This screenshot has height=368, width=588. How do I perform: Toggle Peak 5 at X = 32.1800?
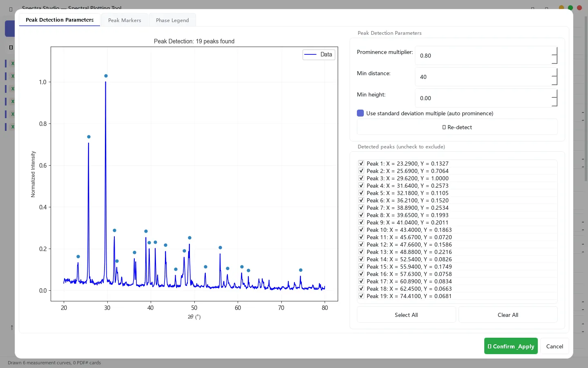[361, 193]
